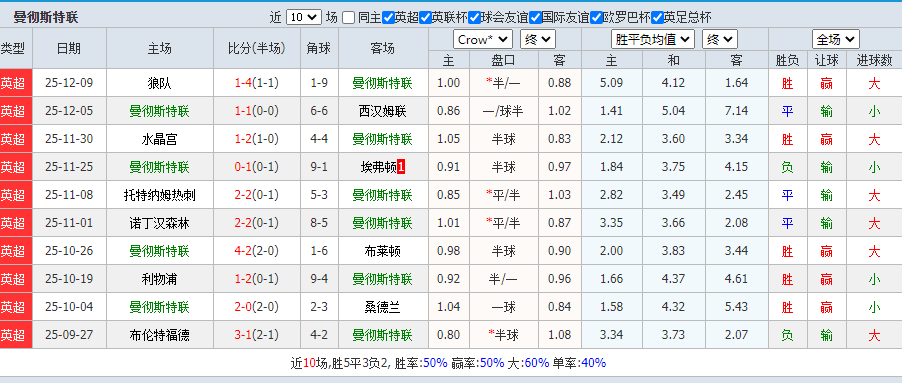Uncheck the 英超 league filter
Viewport: 902px width, 383px height.
pos(388,17)
